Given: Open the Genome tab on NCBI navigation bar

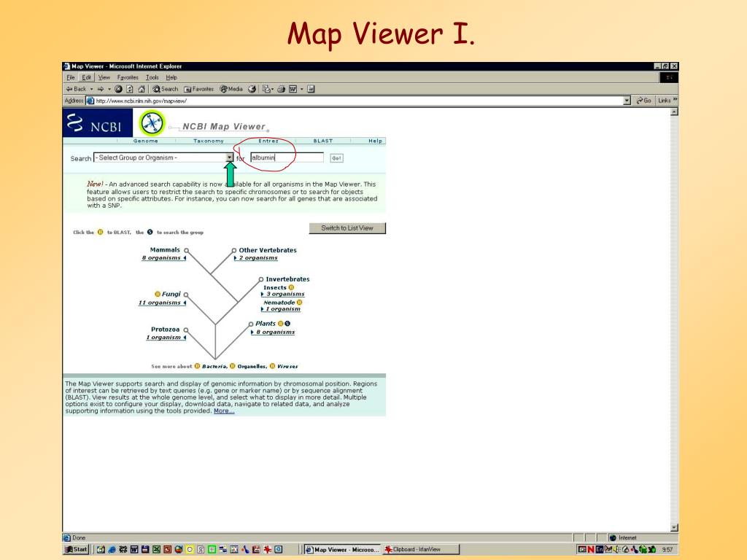Looking at the screenshot, I should click(145, 141).
